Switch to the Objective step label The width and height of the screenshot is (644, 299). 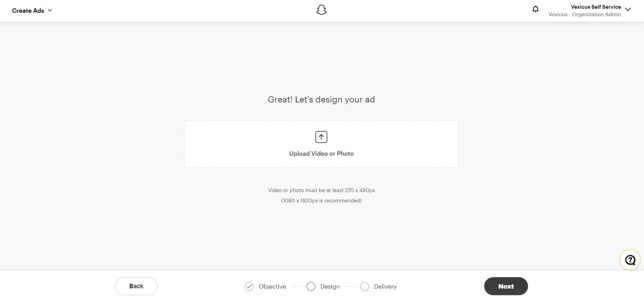(x=271, y=286)
